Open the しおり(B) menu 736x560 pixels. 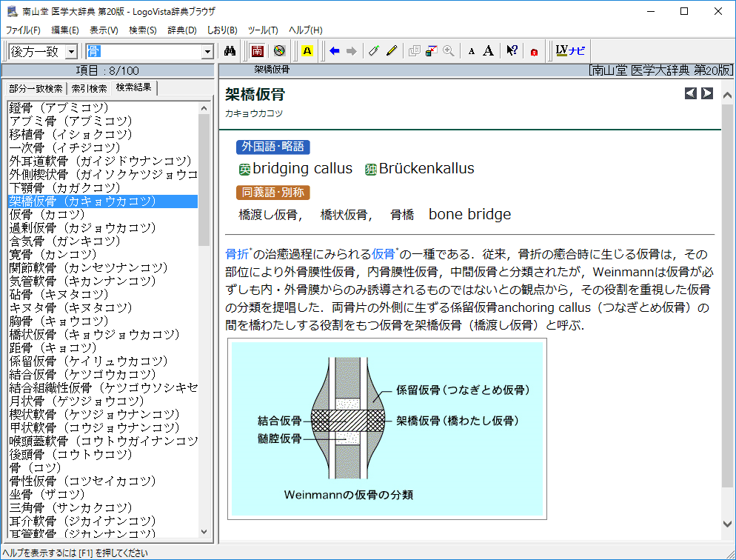(x=222, y=30)
